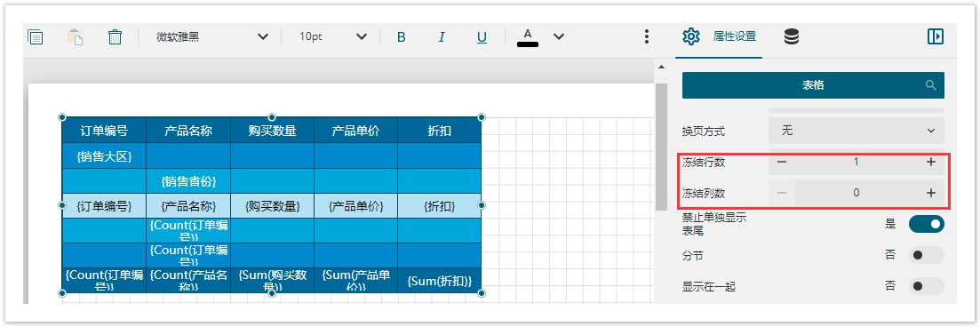Decrease 冻结行数 with the minus button
Viewport: 980px width, 327px height.
(782, 162)
